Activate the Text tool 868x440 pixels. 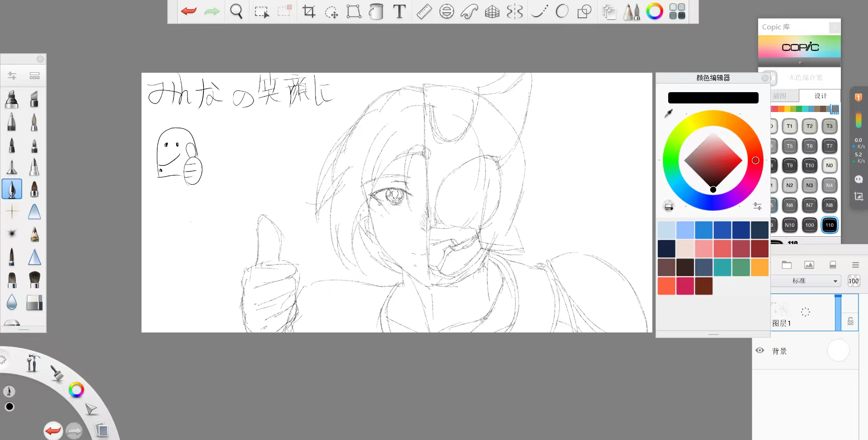click(x=399, y=12)
